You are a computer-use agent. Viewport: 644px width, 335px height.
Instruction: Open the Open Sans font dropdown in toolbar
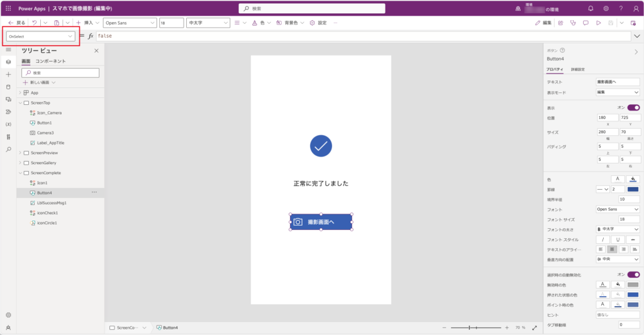point(130,23)
